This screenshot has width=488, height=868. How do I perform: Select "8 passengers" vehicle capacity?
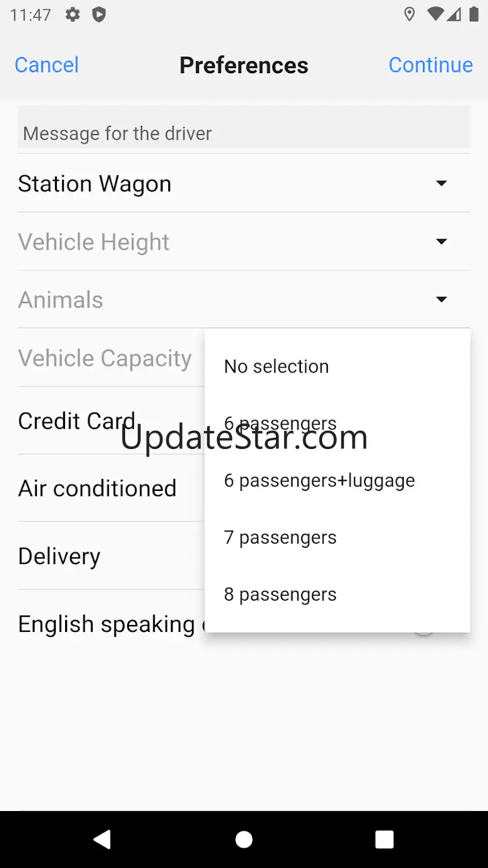[280, 594]
